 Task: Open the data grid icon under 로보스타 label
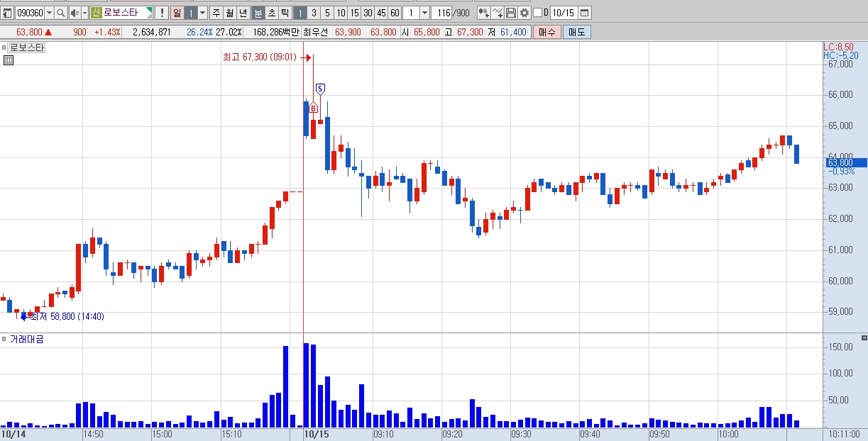click(x=9, y=60)
